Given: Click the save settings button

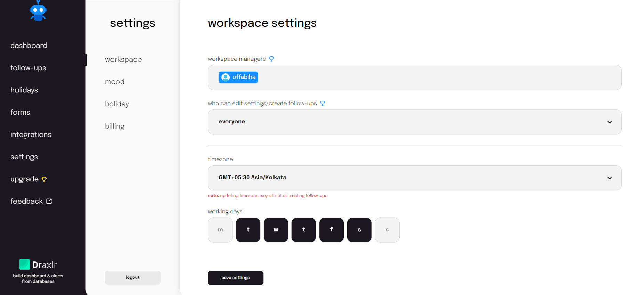Looking at the screenshot, I should pos(236,278).
